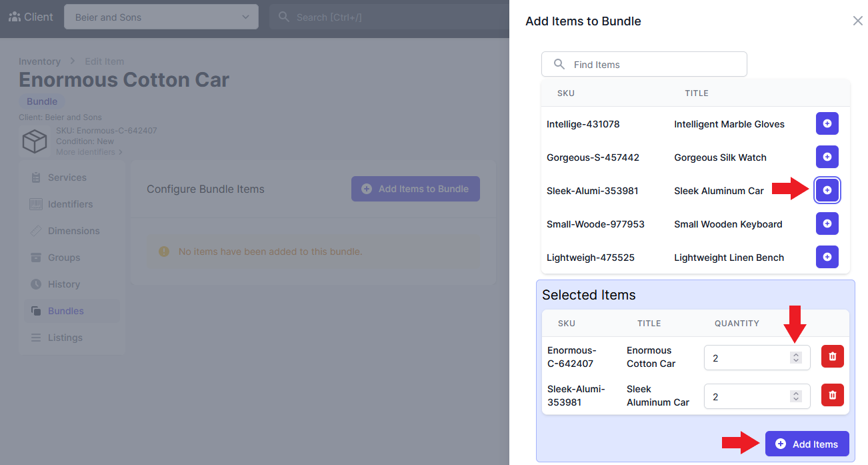The image size is (868, 465).
Task: Add Small Wooden Keyboard to bundle
Action: pyautogui.click(x=827, y=223)
